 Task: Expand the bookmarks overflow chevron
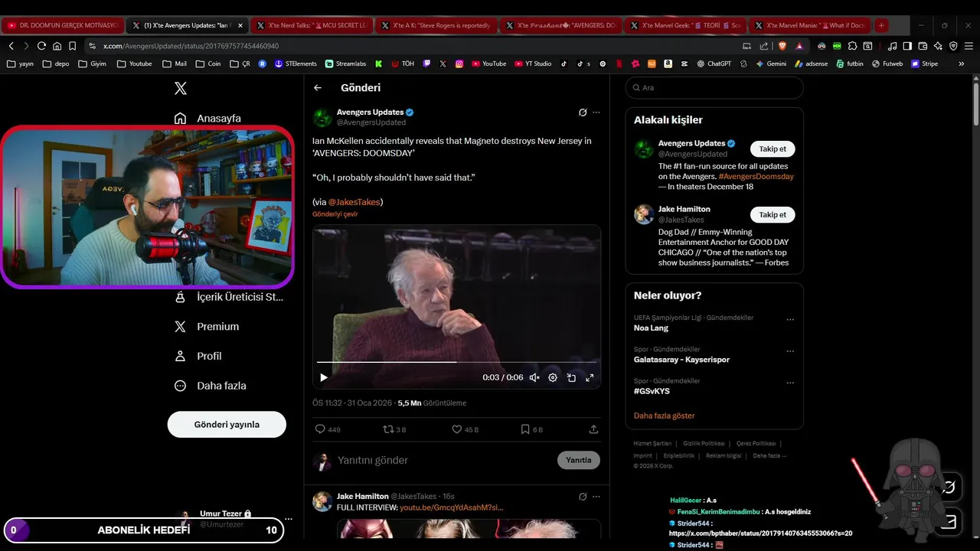[962, 64]
